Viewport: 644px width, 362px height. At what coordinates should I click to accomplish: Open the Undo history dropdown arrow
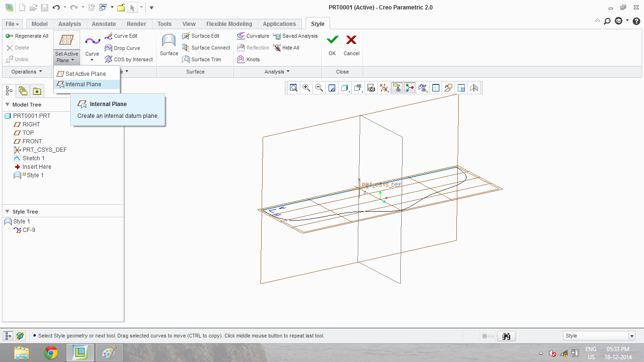[65, 8]
